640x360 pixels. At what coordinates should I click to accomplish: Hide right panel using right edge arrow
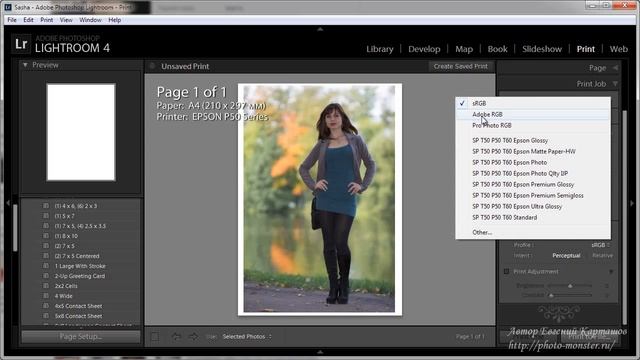[632, 203]
